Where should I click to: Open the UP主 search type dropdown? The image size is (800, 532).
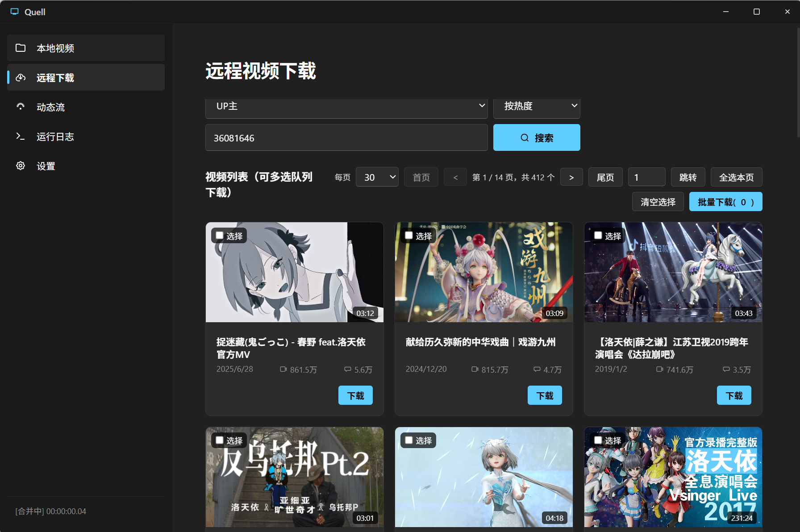click(346, 106)
